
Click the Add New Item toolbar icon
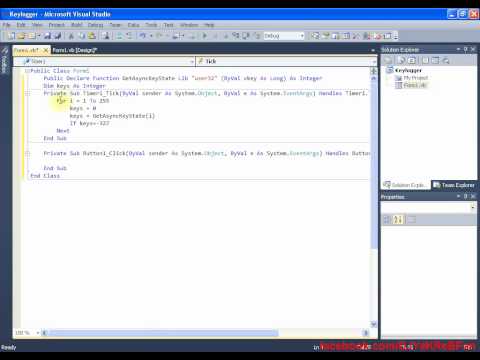point(31,36)
